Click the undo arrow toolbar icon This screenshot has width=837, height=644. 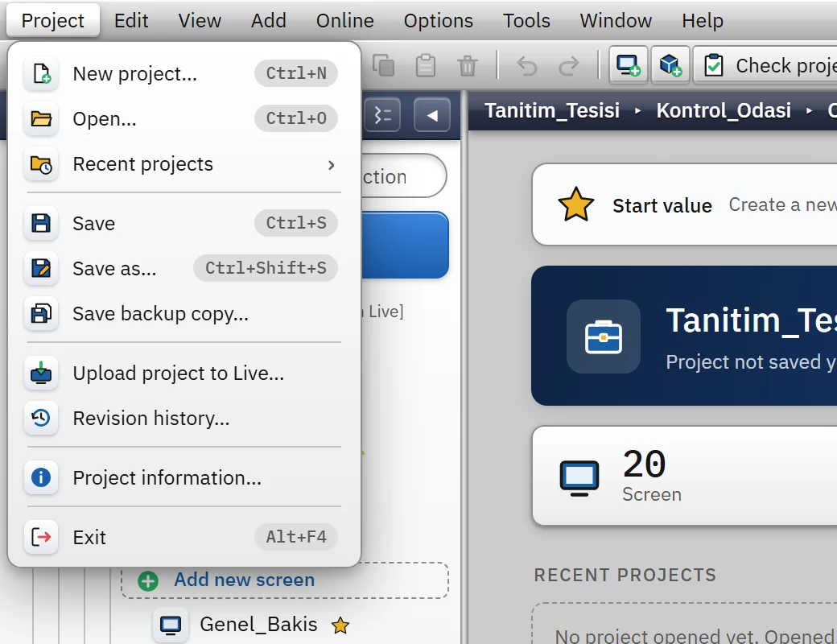tap(527, 66)
